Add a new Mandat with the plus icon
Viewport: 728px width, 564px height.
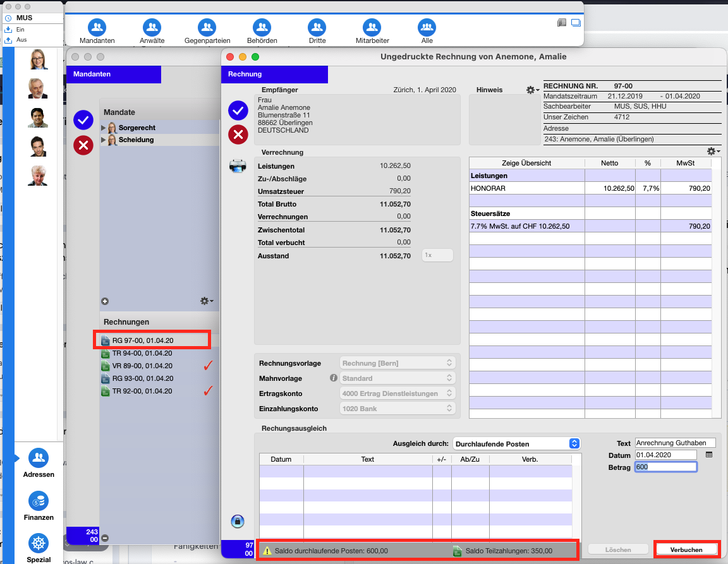click(105, 301)
